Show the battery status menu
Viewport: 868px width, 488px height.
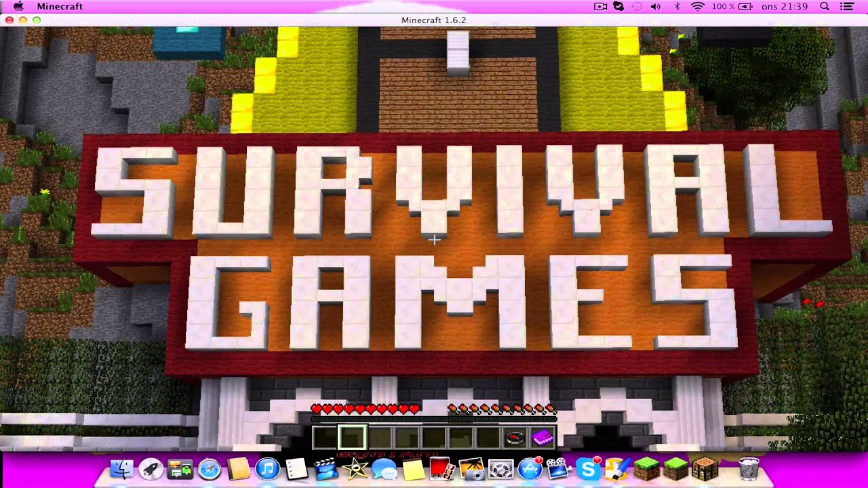(x=732, y=6)
